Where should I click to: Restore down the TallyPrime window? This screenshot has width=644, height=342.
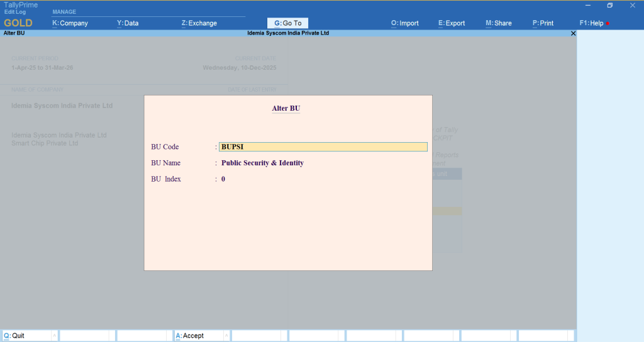coord(609,5)
